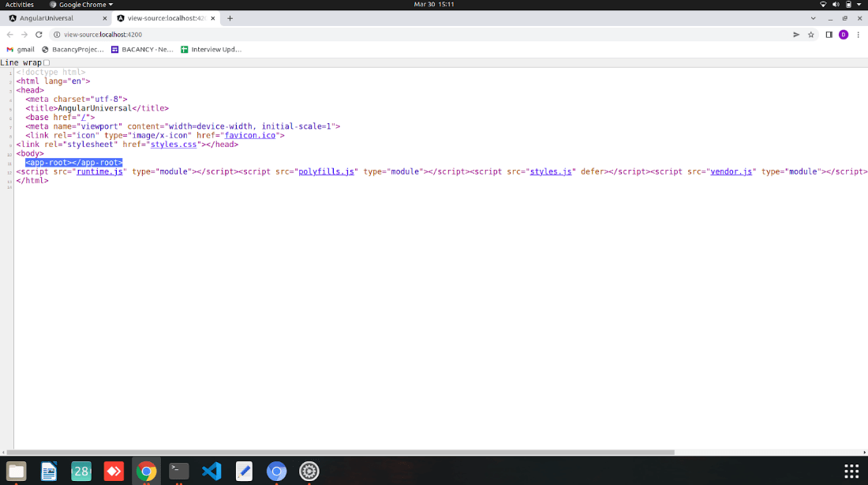Close the view-source:localhost tab
Screen dimensions: 868x485
(212, 18)
